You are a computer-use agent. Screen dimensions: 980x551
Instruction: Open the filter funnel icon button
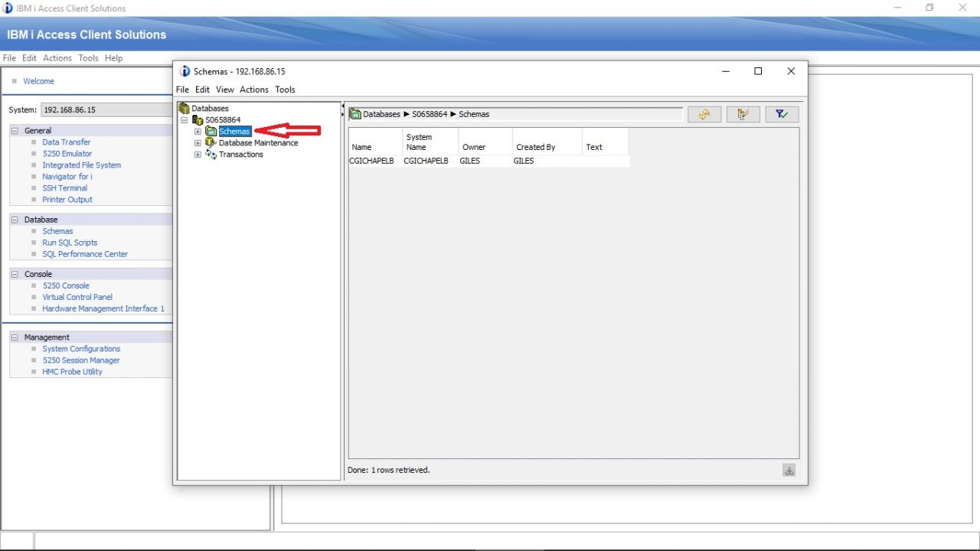pyautogui.click(x=782, y=114)
